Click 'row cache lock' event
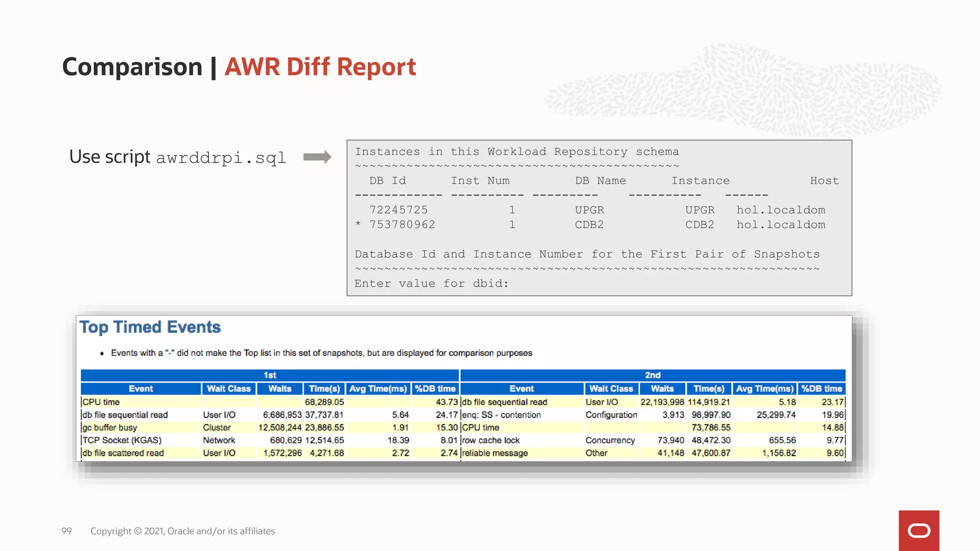Viewport: 980px width, 551px height. tap(490, 440)
